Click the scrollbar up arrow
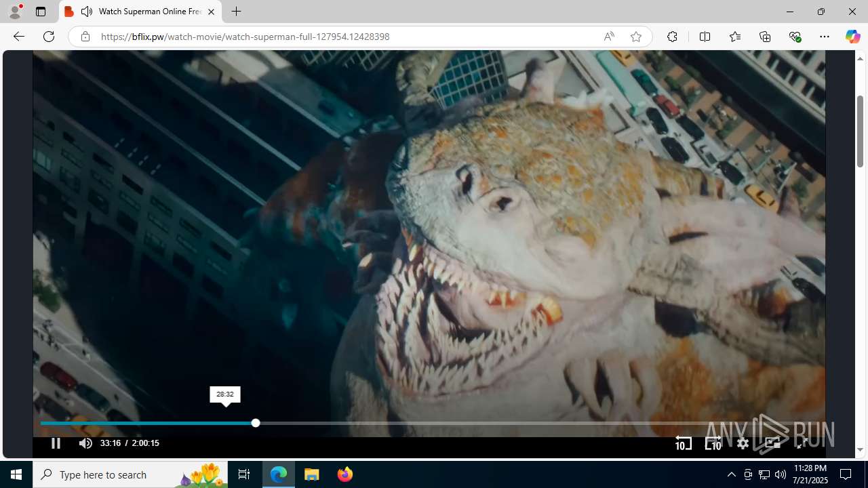Screen dimensions: 868x488 (860, 58)
